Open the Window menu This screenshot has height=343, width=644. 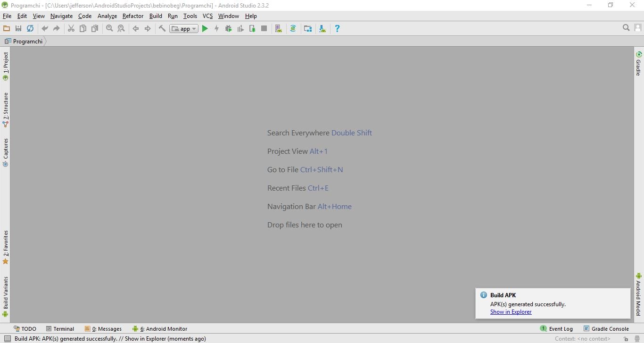[x=229, y=16]
